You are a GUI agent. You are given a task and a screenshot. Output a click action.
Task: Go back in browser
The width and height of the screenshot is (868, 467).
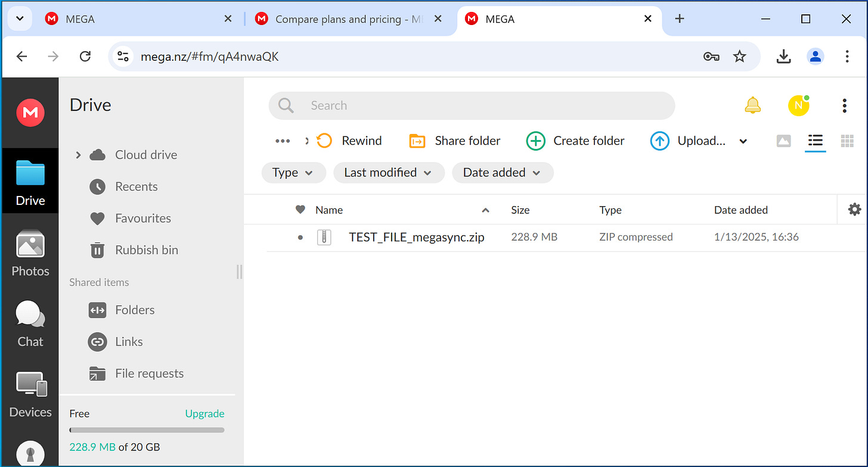(x=21, y=57)
